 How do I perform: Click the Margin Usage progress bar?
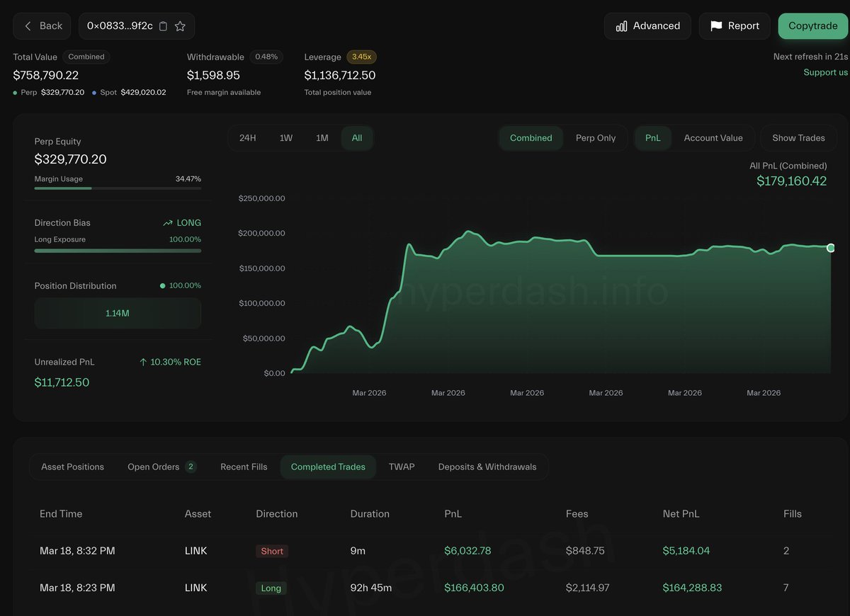(118, 188)
